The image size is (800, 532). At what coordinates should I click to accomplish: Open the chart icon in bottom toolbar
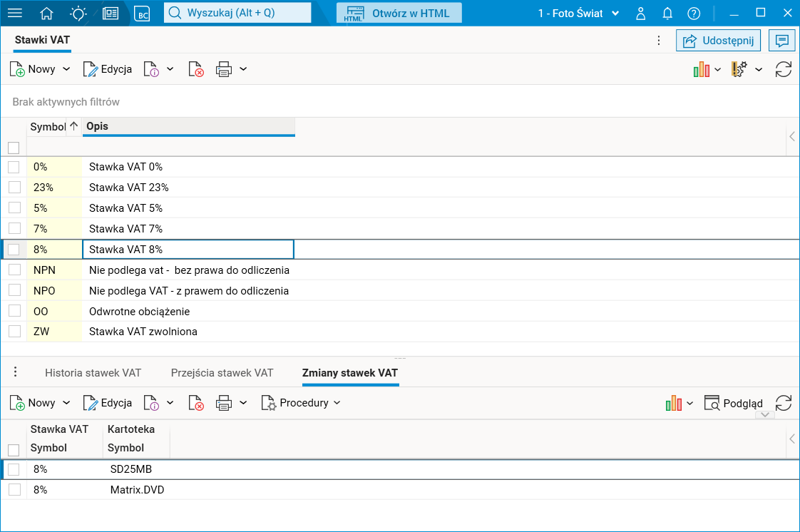pyautogui.click(x=674, y=403)
